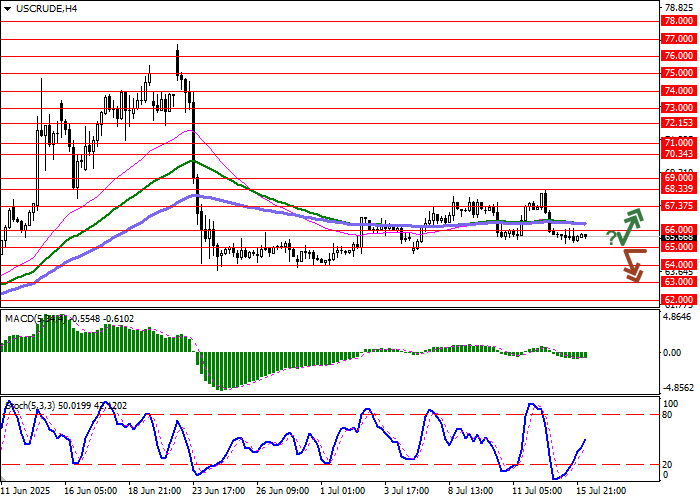Select the USCRUDE,H4 chart title
The width and height of the screenshot is (700, 500).
coord(46,8)
